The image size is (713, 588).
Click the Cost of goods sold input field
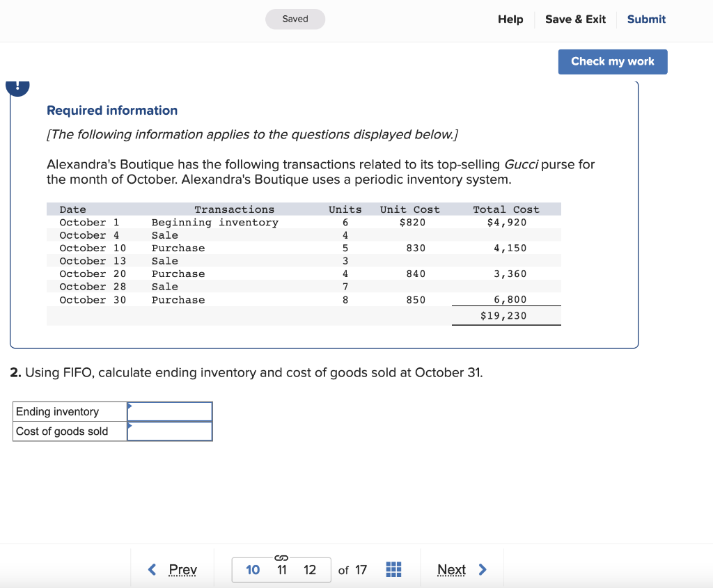pos(170,431)
